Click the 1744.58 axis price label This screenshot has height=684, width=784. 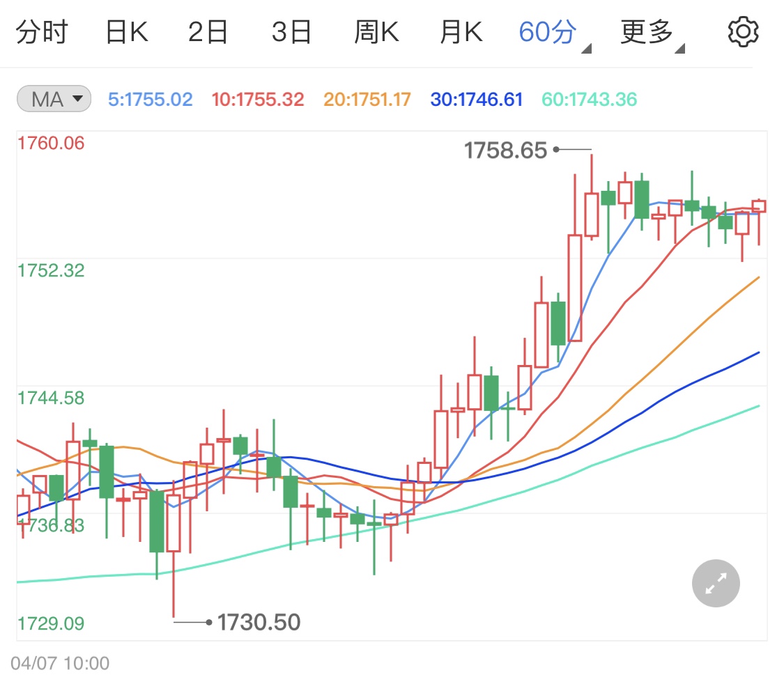(51, 398)
